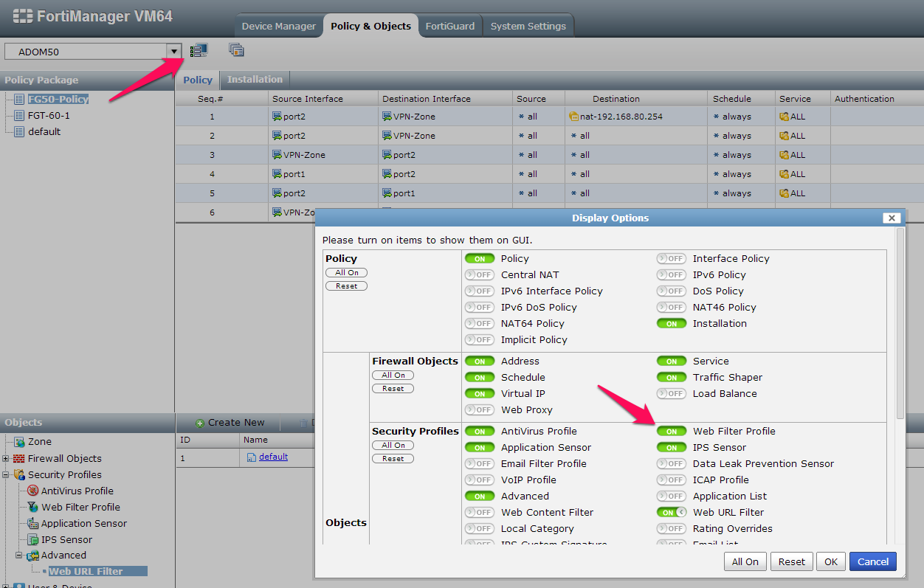The height and width of the screenshot is (588, 924).
Task: Click All On under Security Profiles
Action: click(393, 446)
